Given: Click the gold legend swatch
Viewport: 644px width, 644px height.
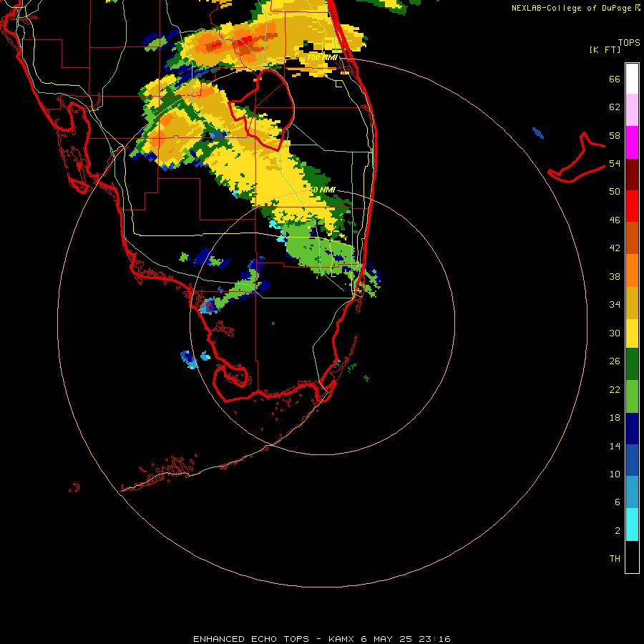Looking at the screenshot, I should (632, 303).
